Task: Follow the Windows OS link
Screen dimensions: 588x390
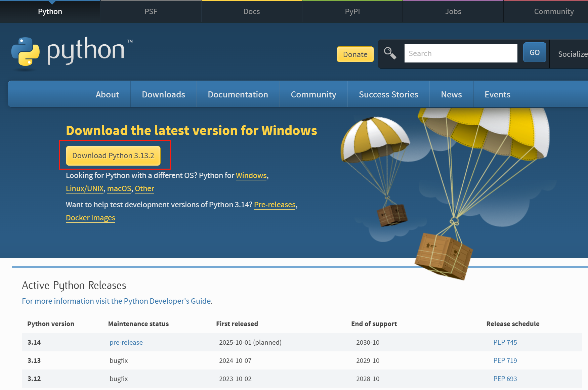Action: [251, 175]
